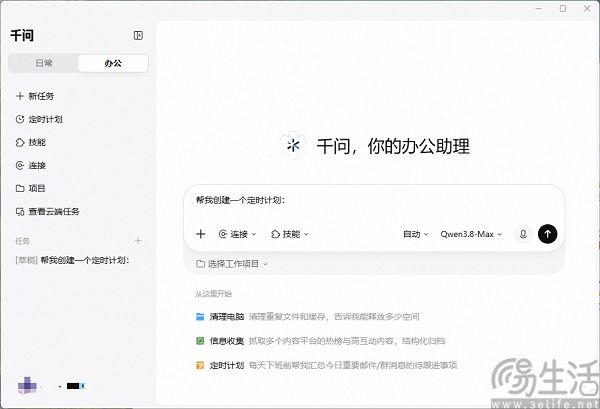Click the green icon beside 信息收集

click(x=200, y=341)
